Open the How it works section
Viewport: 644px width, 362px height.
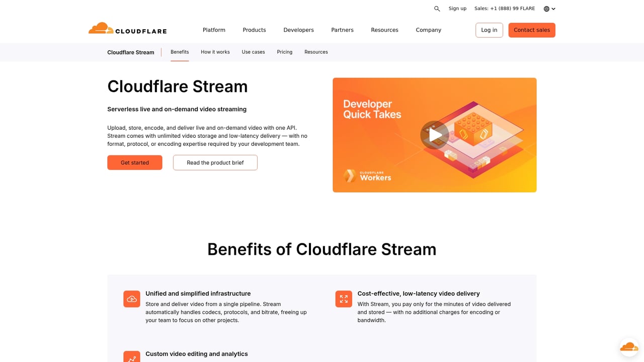pos(215,52)
